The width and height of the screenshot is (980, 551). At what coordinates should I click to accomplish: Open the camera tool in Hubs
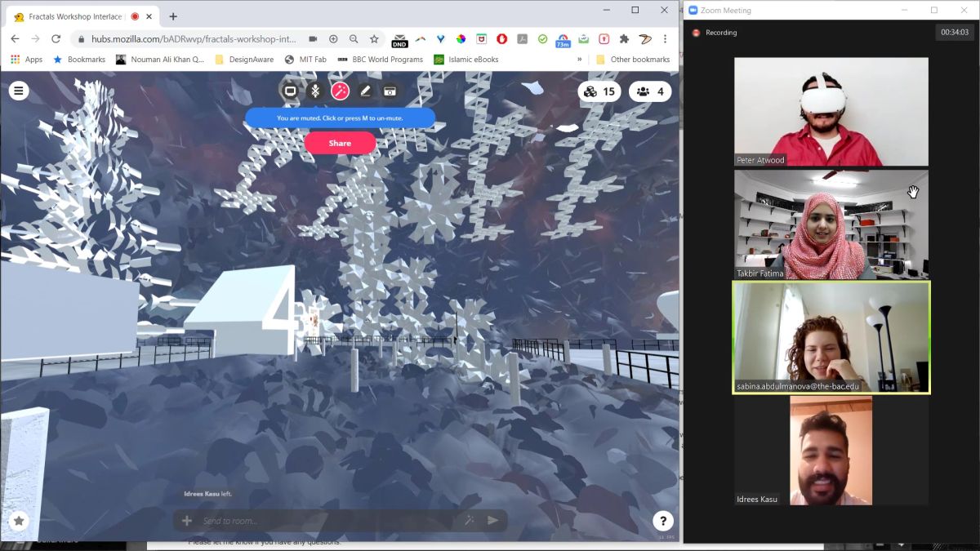point(390,91)
